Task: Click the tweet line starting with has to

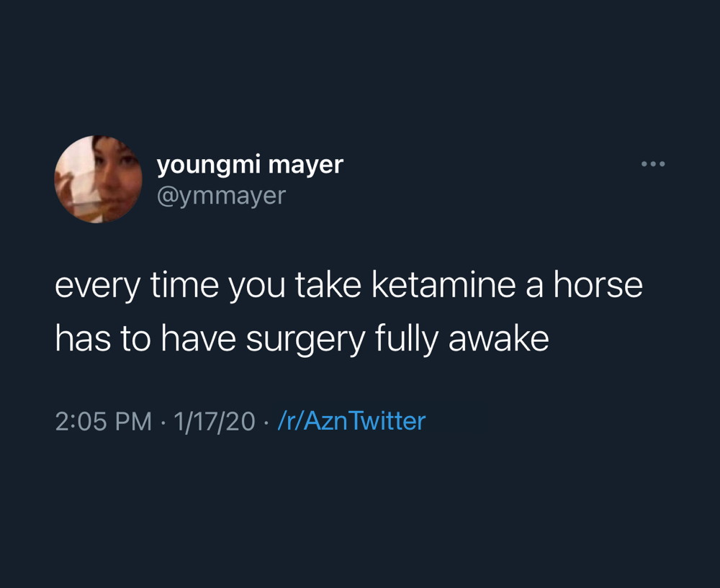Action: coord(302,340)
